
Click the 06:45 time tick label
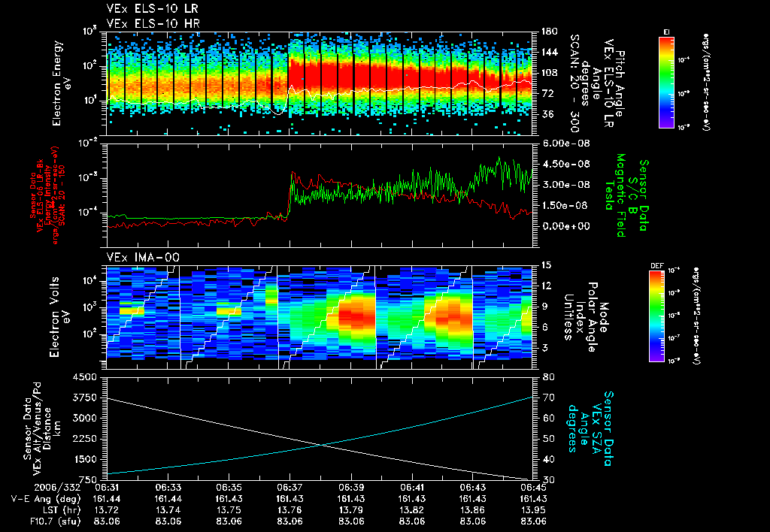pos(533,488)
